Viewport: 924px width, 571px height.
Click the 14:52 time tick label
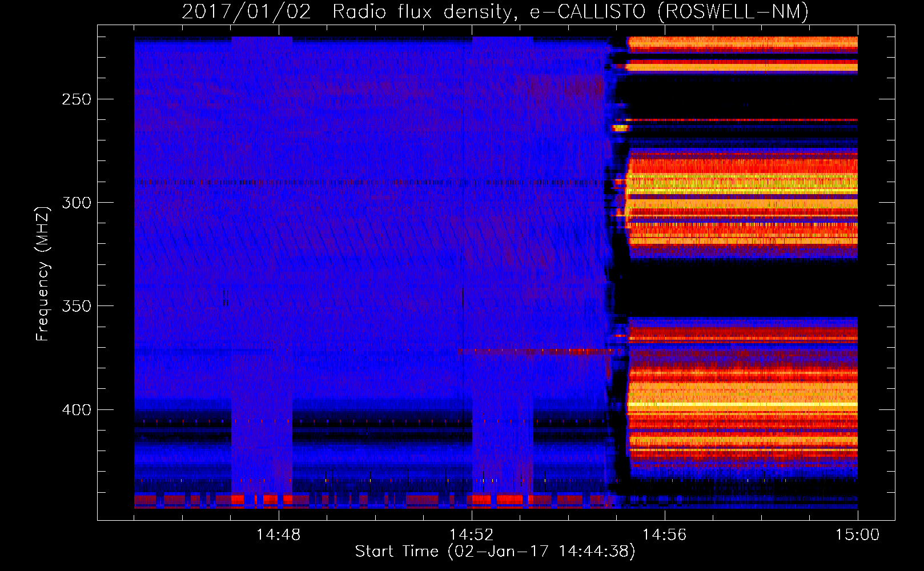(471, 535)
